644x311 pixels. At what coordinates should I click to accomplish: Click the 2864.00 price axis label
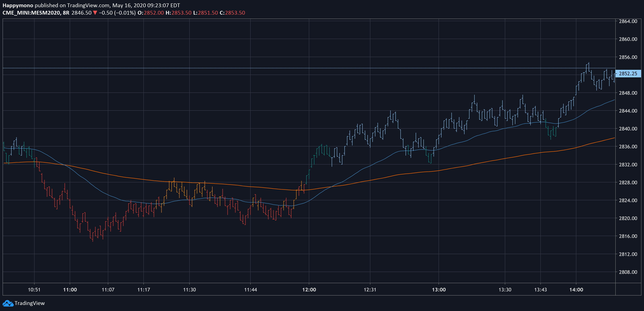(x=628, y=21)
